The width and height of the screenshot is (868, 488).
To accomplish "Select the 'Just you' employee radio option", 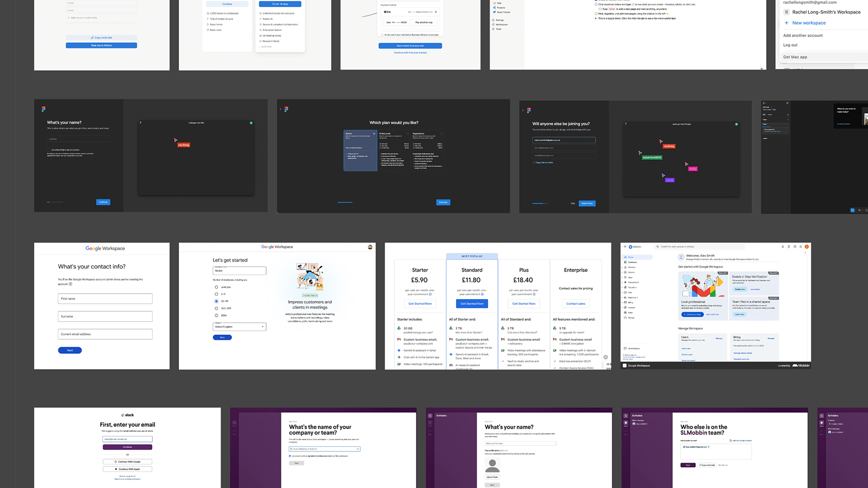I will tap(216, 287).
